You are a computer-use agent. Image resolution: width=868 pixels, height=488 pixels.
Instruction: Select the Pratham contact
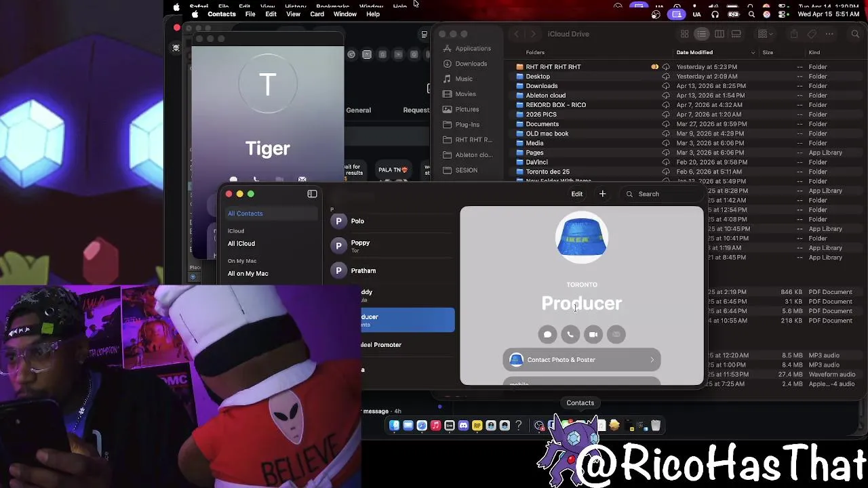coord(392,270)
